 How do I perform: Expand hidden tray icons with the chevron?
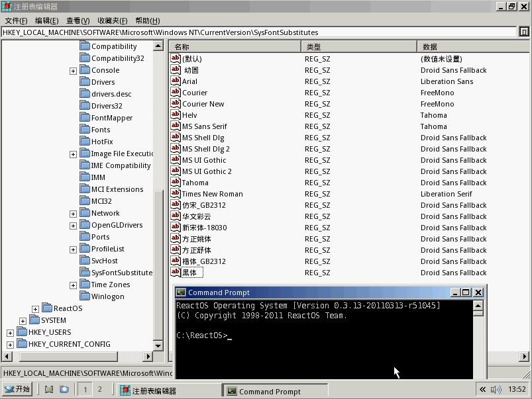pyautogui.click(x=482, y=390)
